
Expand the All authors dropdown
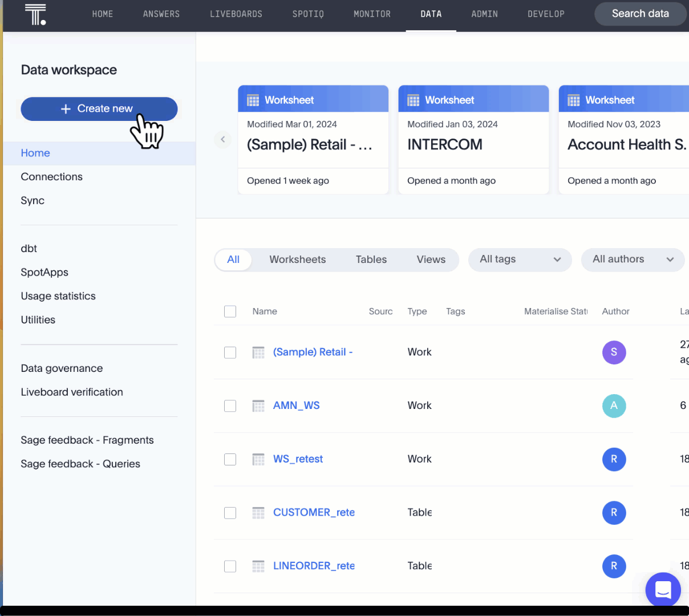tap(633, 260)
